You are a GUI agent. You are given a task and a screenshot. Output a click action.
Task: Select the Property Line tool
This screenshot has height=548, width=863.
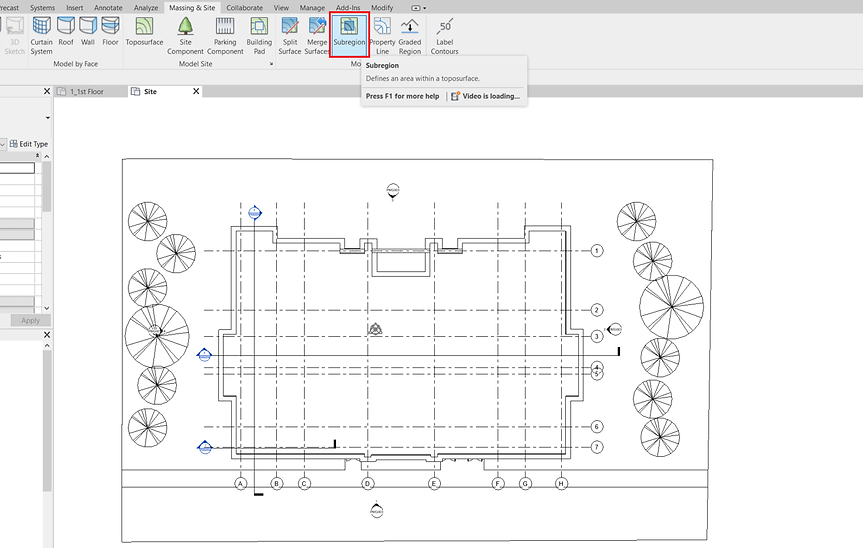pyautogui.click(x=382, y=35)
